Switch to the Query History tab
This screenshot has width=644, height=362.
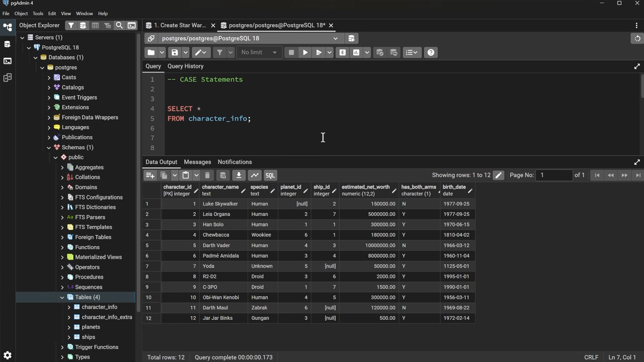(185, 66)
